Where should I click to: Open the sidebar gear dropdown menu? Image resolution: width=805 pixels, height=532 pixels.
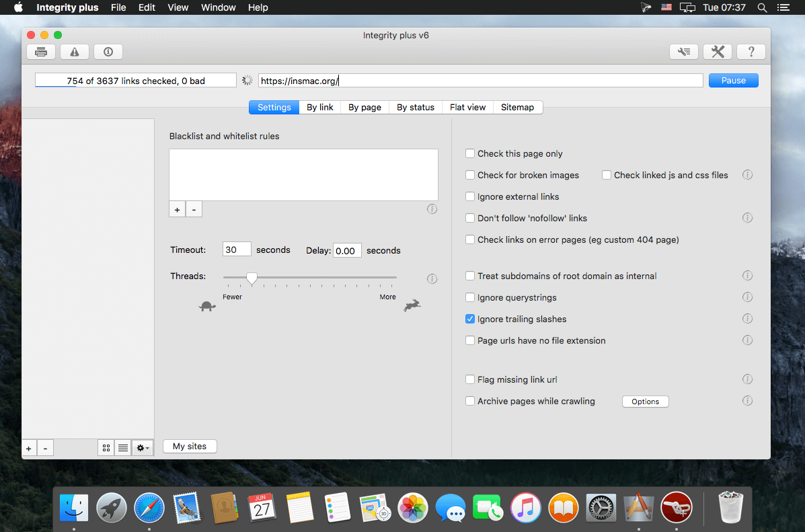pos(142,448)
